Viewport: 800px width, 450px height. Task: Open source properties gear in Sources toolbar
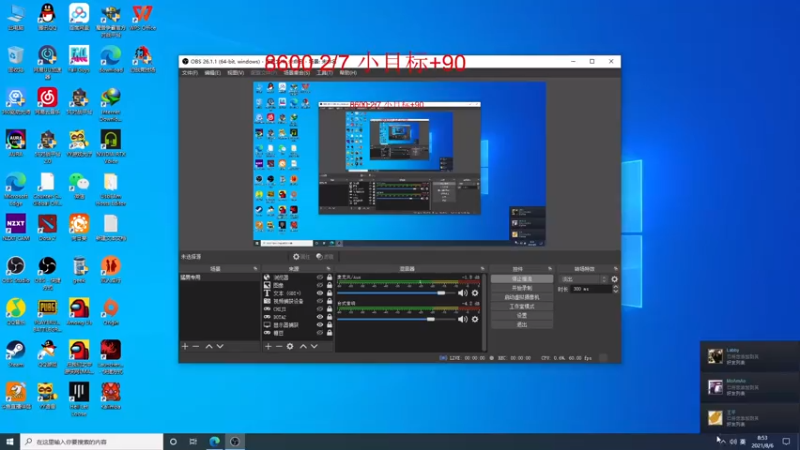pos(290,346)
